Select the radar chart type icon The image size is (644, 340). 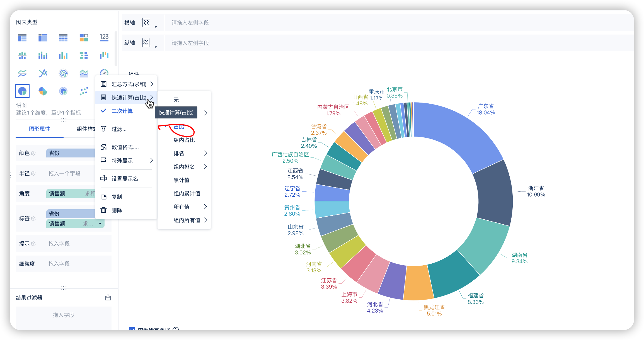tap(63, 73)
